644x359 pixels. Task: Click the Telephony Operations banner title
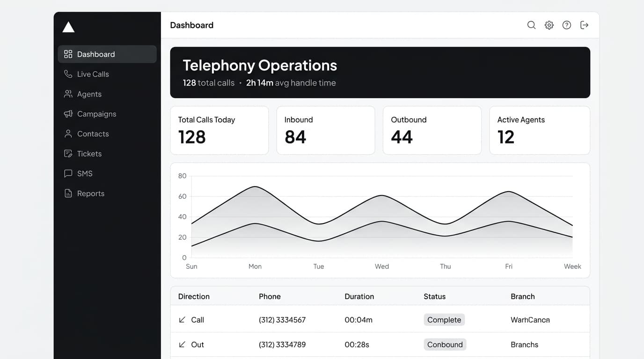click(260, 65)
